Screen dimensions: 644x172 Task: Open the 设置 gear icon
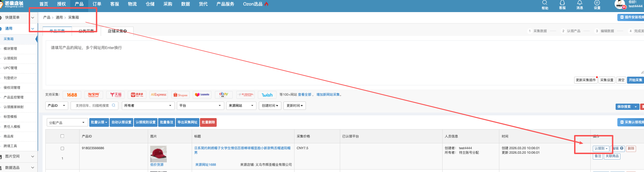[597, 5]
